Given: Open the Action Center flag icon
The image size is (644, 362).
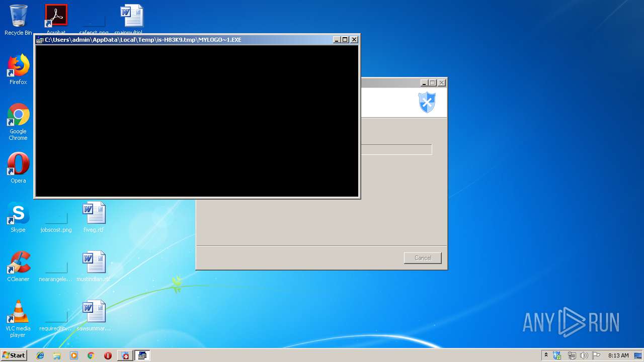Looking at the screenshot, I should point(596,355).
